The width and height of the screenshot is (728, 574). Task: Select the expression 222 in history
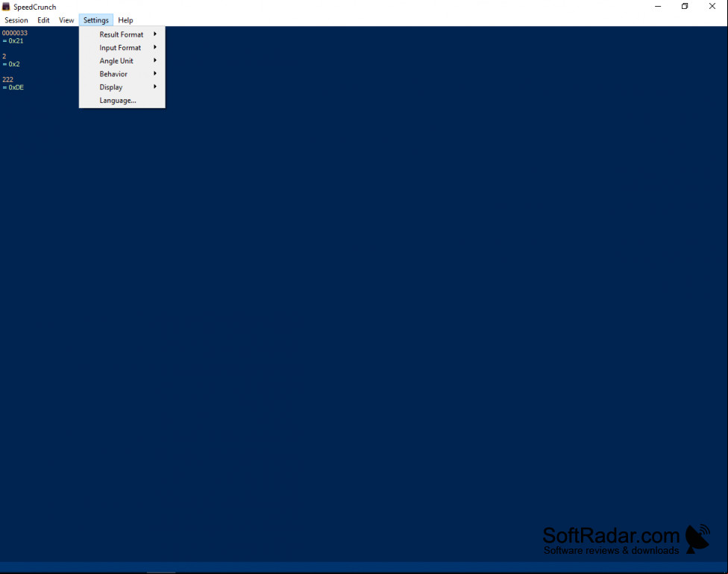[8, 79]
